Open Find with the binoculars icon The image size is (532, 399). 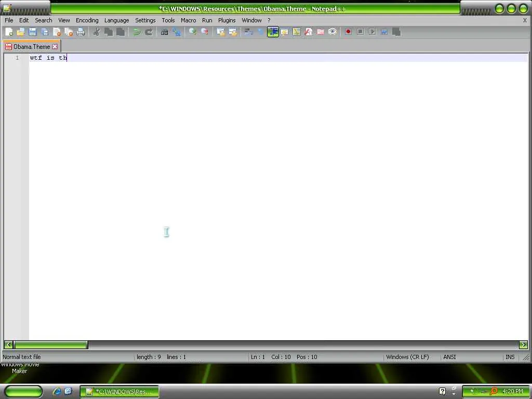(165, 32)
